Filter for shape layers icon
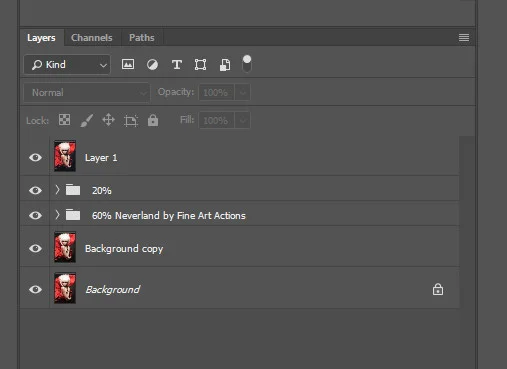 point(200,64)
